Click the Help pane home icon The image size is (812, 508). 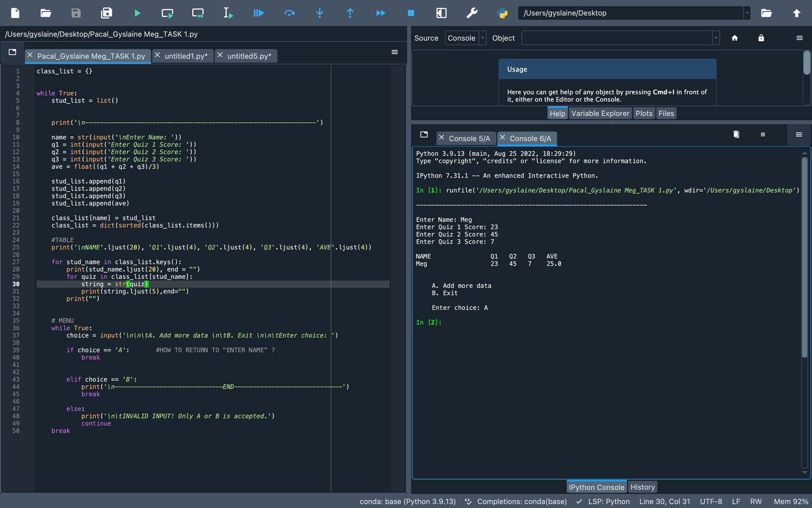(734, 38)
